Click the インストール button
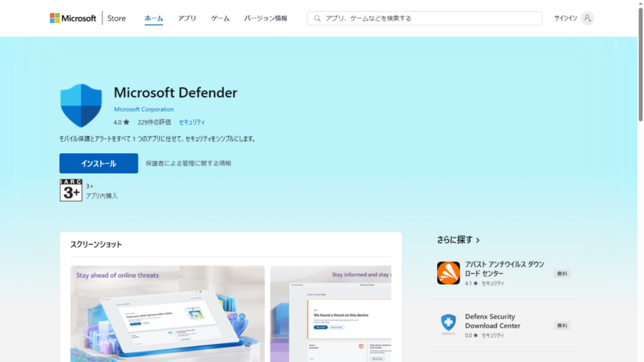 (x=99, y=163)
